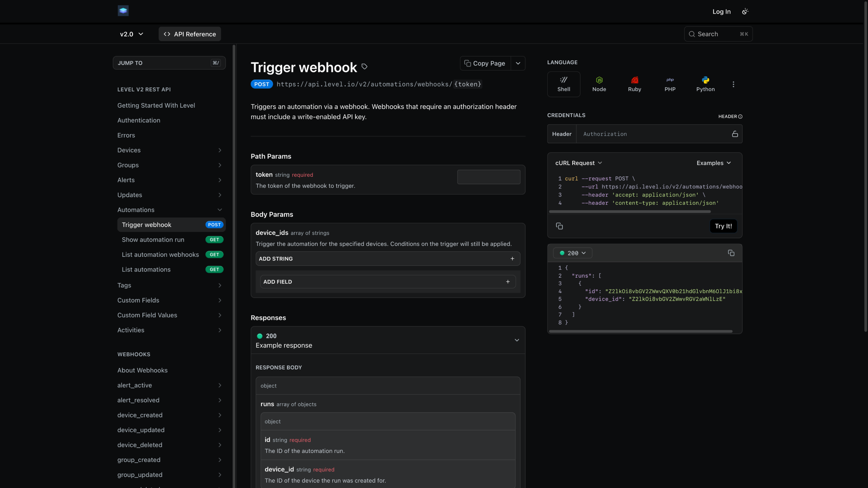Copy the cURL request code
The height and width of the screenshot is (488, 868).
click(559, 226)
